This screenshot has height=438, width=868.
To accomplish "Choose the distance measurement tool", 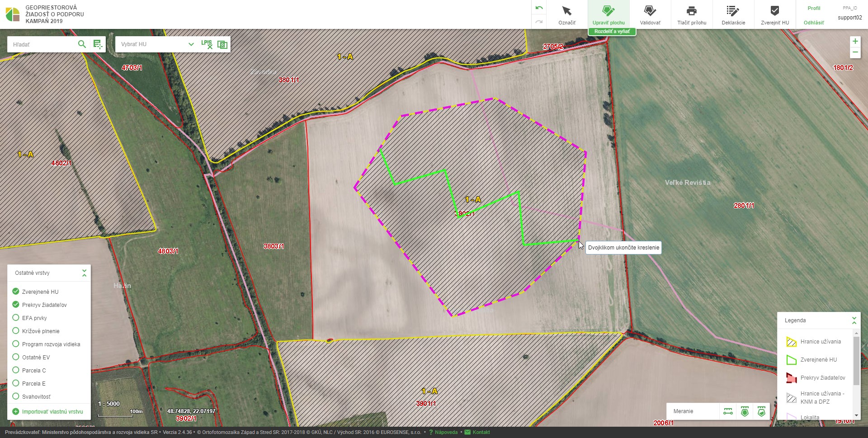I will click(x=728, y=411).
